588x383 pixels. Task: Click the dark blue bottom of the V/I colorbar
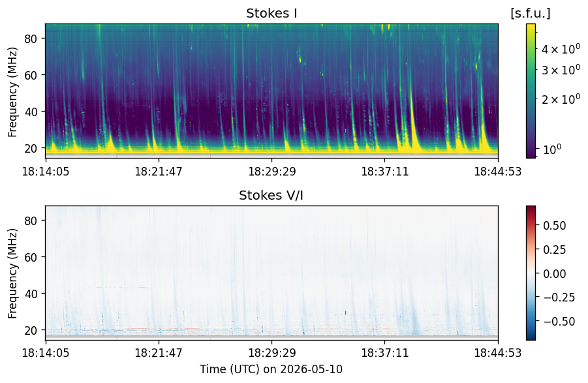point(531,337)
